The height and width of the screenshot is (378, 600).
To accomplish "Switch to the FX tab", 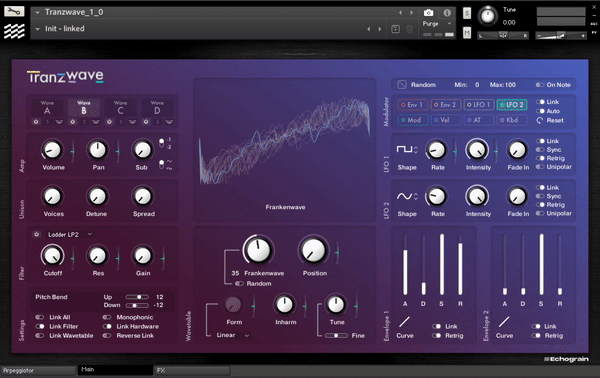I will click(x=192, y=370).
